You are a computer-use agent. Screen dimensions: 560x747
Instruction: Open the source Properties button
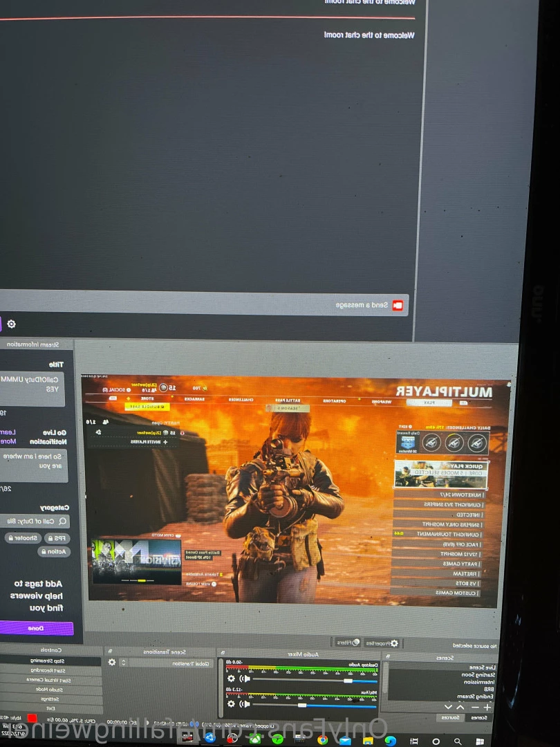tap(382, 643)
